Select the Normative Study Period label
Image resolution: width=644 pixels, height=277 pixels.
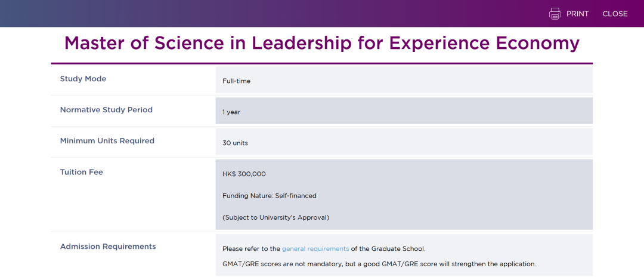click(x=106, y=110)
